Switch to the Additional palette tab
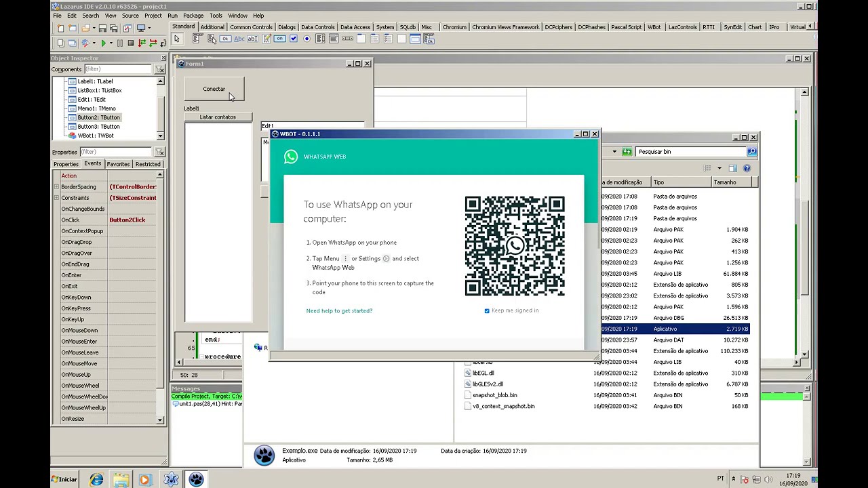The image size is (868, 488). pos(212,27)
